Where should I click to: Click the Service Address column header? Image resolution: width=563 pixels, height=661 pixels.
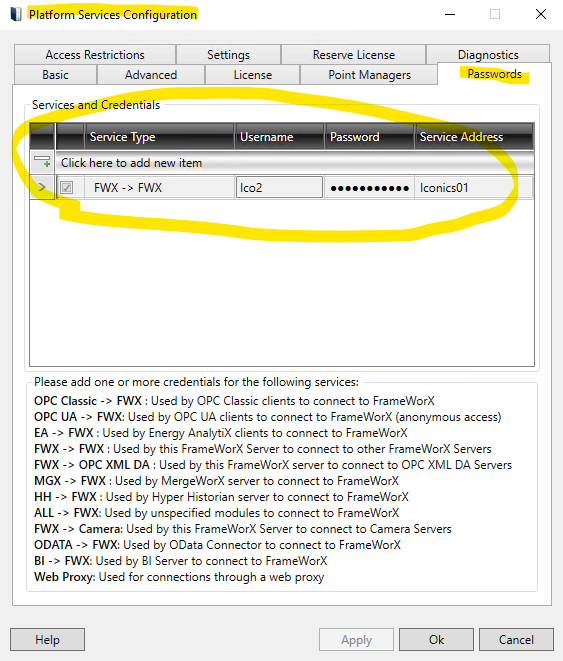point(474,137)
